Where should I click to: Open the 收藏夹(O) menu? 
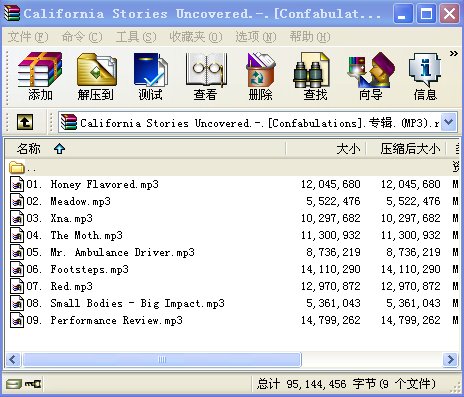click(x=196, y=37)
